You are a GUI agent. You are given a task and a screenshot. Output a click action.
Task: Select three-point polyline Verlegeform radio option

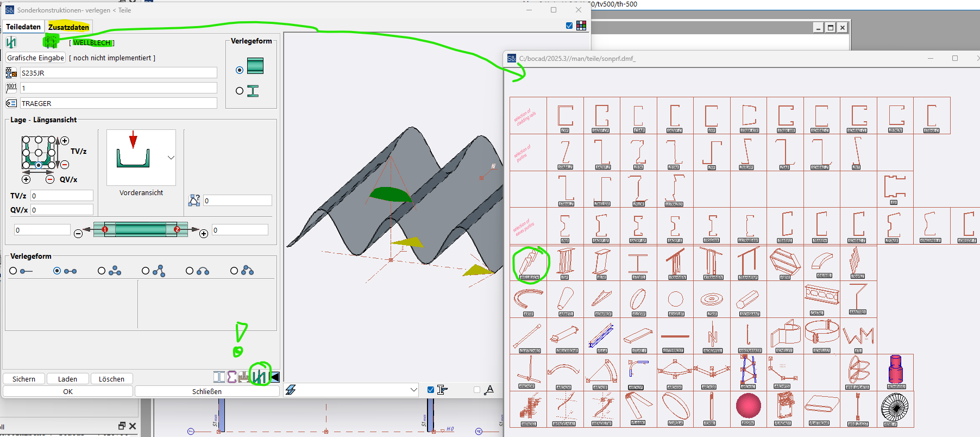coord(102,271)
